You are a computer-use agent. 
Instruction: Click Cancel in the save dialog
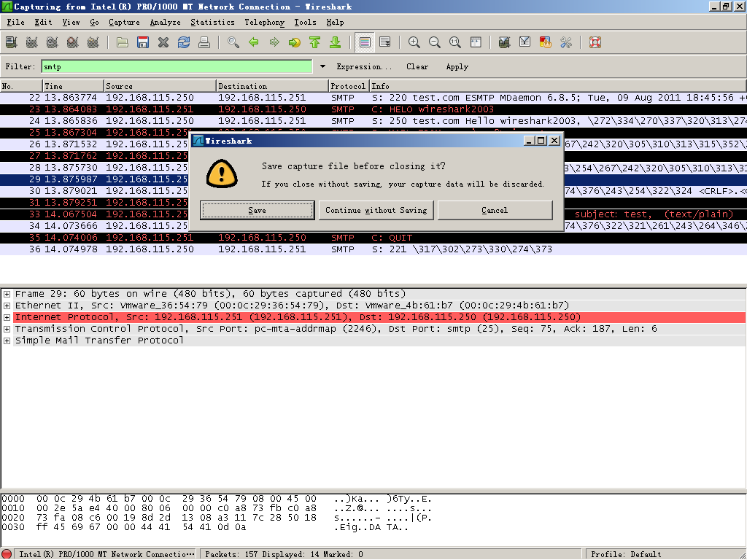click(x=495, y=210)
